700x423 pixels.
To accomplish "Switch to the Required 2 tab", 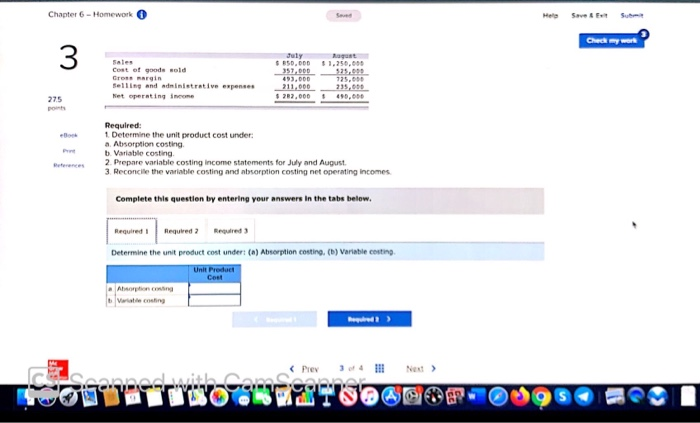I will (181, 231).
